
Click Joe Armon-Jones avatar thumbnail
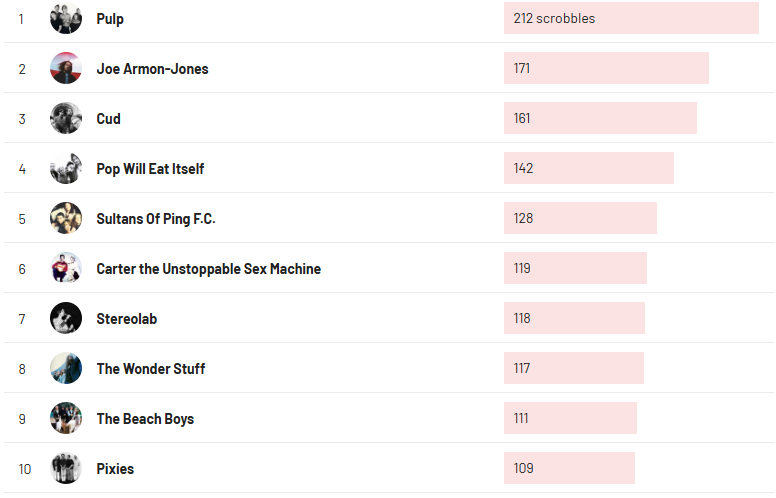(66, 68)
